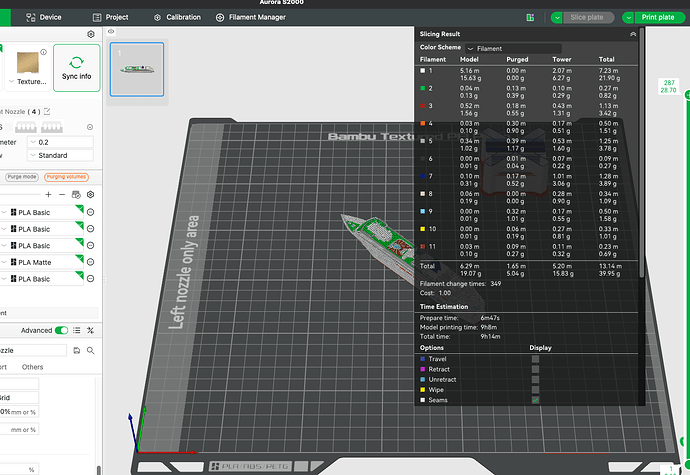Click the layer slider handle showing 287

687,94
